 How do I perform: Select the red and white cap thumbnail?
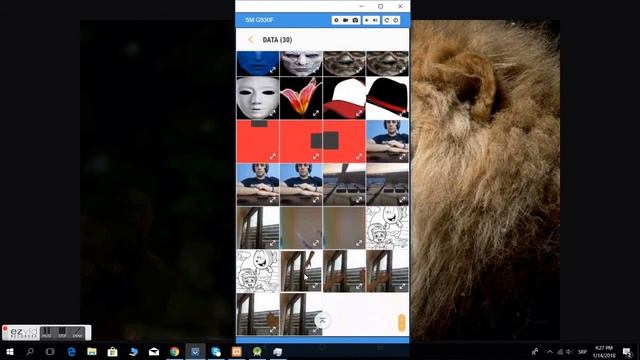[x=344, y=98]
